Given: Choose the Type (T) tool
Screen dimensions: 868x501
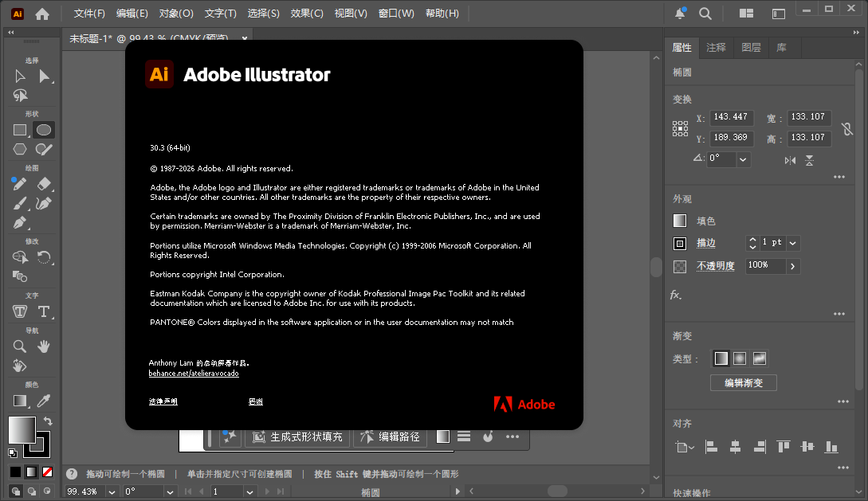Looking at the screenshot, I should coord(44,311).
